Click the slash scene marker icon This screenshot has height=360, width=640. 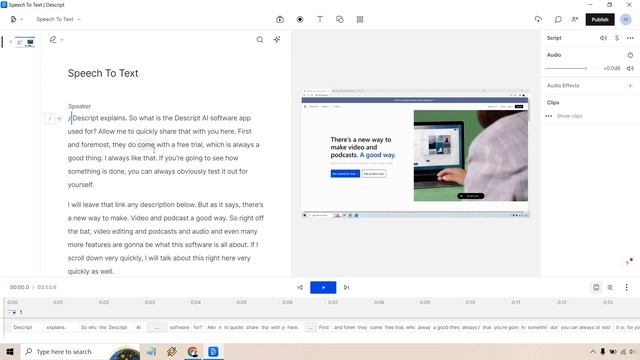click(x=49, y=118)
